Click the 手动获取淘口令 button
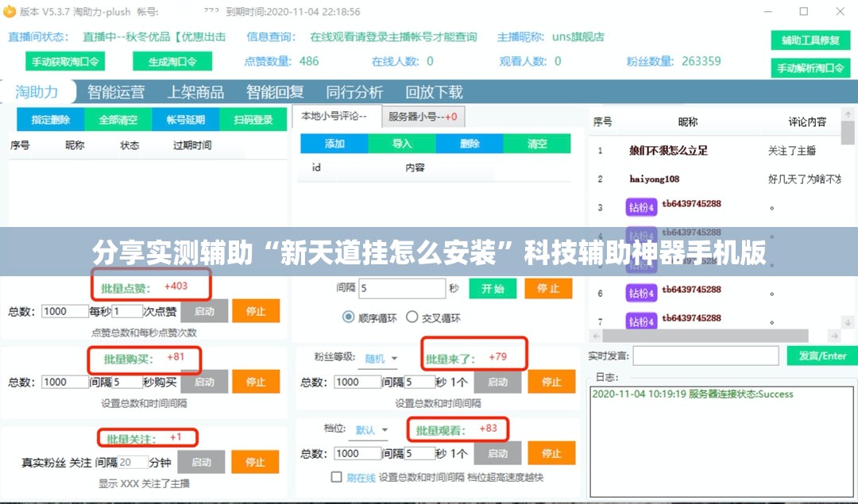The height and width of the screenshot is (504, 858). (65, 61)
